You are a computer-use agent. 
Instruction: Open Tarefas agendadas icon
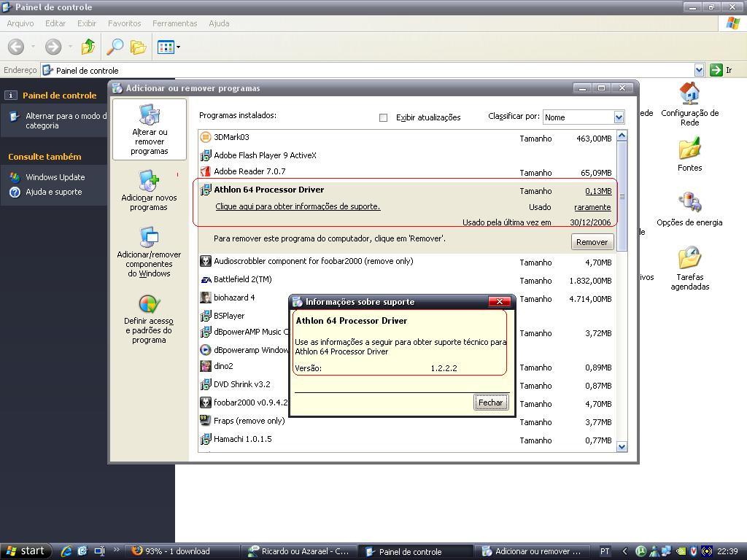click(x=689, y=268)
